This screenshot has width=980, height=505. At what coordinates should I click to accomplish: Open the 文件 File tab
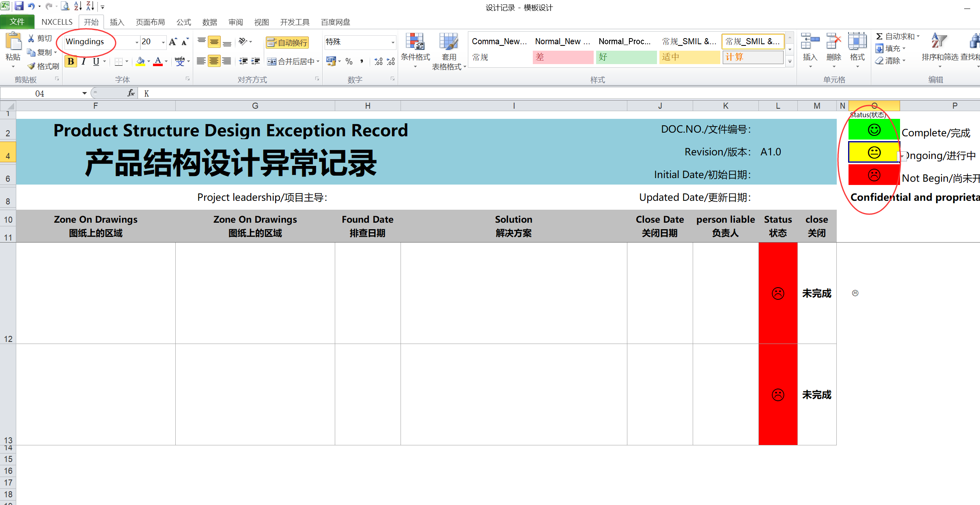[17, 22]
